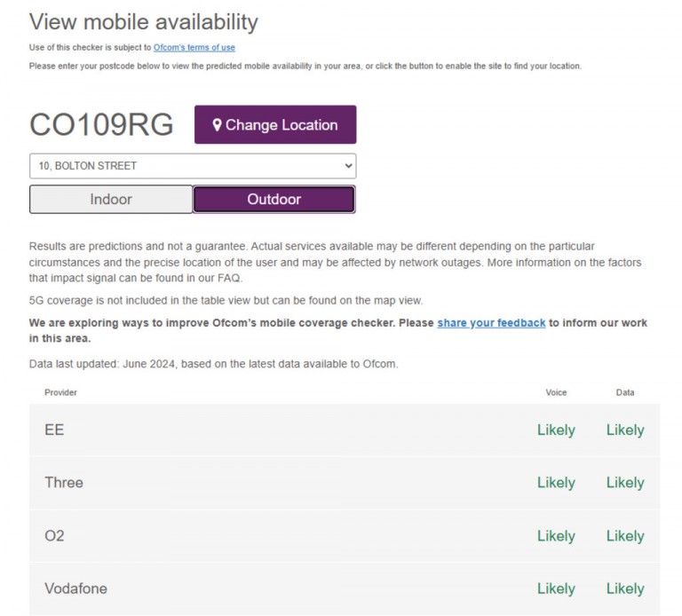
Task: Open the 10, Bolton Street address dropdown
Action: tap(192, 166)
